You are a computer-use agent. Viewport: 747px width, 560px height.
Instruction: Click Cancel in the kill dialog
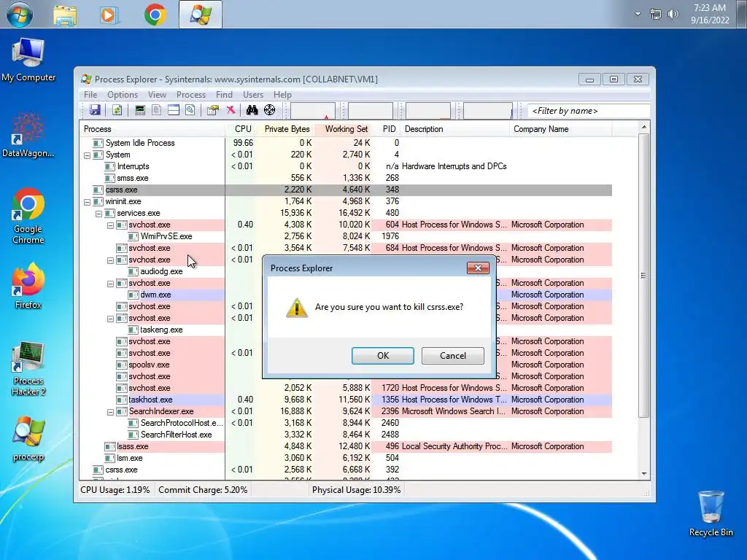pyautogui.click(x=452, y=356)
